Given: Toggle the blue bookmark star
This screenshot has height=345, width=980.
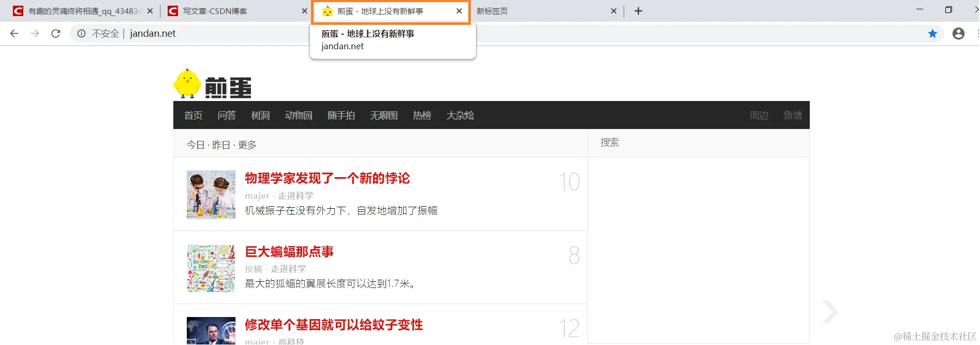Looking at the screenshot, I should (932, 34).
